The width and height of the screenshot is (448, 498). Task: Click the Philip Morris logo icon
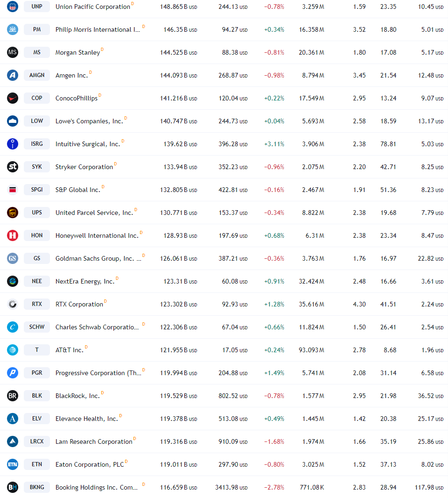(x=13, y=29)
